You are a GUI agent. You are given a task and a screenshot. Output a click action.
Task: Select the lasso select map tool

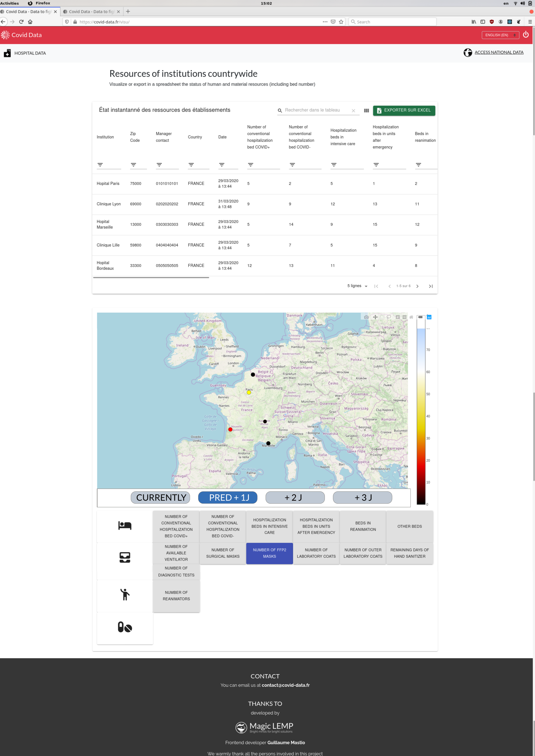coord(389,317)
